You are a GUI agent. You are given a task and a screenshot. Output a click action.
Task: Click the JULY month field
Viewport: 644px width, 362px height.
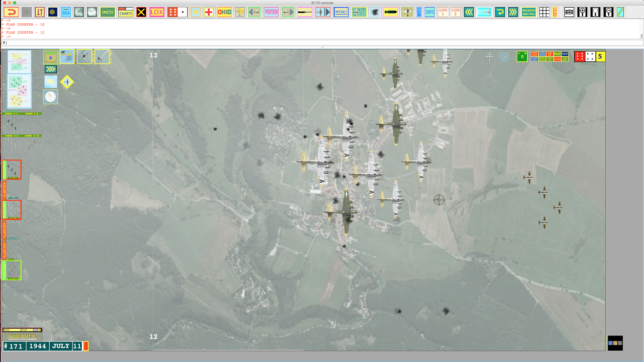pyautogui.click(x=61, y=346)
